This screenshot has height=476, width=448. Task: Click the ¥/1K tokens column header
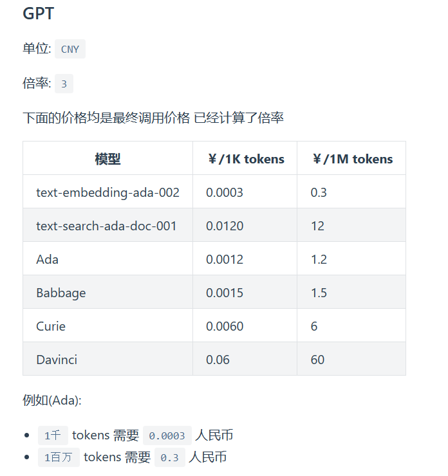tap(245, 159)
